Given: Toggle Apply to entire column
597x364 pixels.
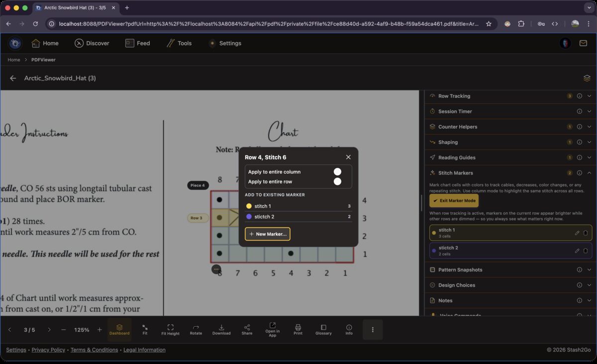Looking at the screenshot, I should [337, 172].
